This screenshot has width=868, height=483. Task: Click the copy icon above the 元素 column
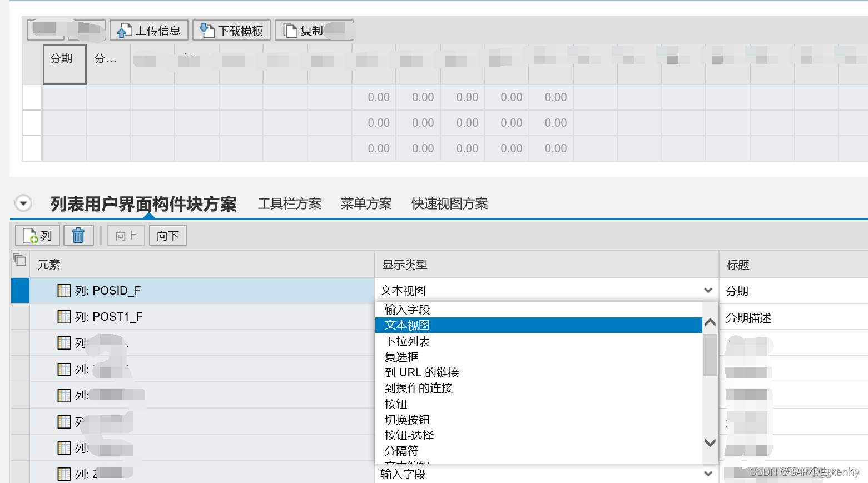coord(19,260)
